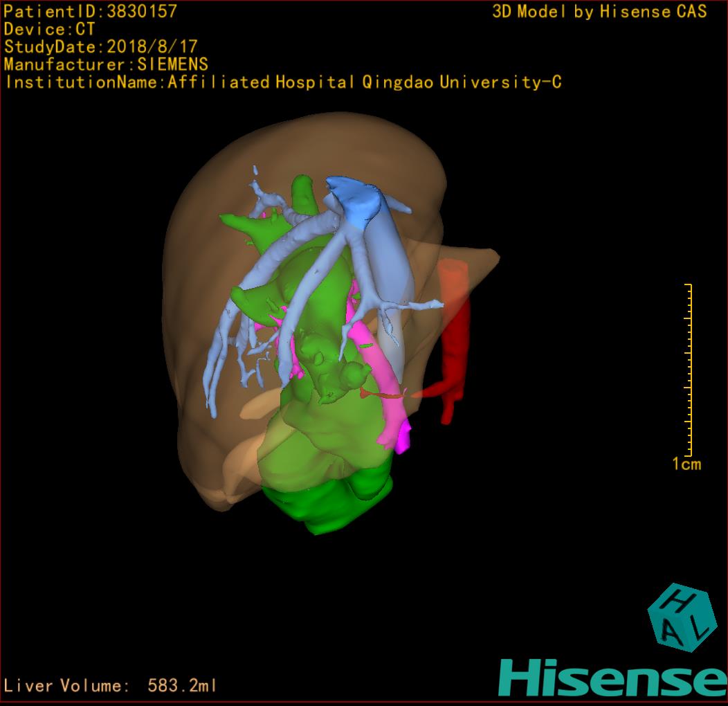
Task: Click the Liver Volume 583.2ml readout
Action: 111,686
